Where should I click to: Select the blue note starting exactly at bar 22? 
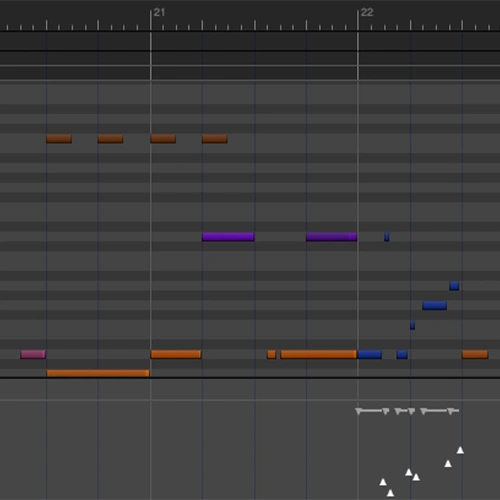(x=370, y=354)
